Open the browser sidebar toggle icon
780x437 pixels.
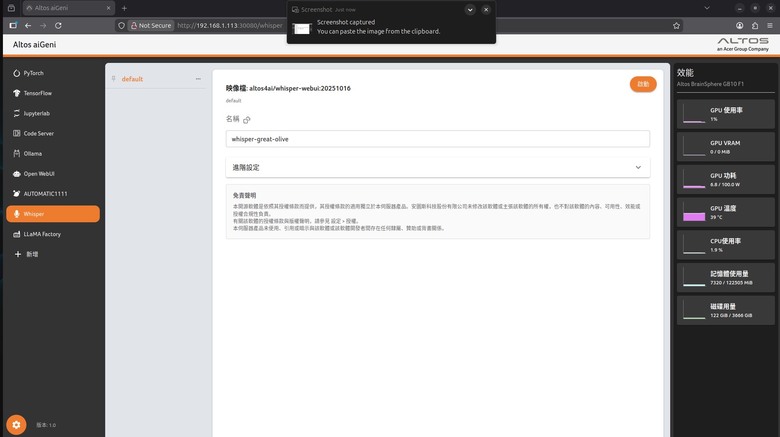coord(13,25)
